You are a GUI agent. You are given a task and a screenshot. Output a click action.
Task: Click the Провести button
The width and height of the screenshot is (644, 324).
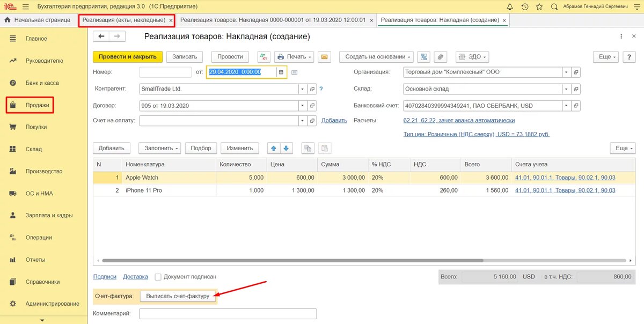pyautogui.click(x=230, y=56)
